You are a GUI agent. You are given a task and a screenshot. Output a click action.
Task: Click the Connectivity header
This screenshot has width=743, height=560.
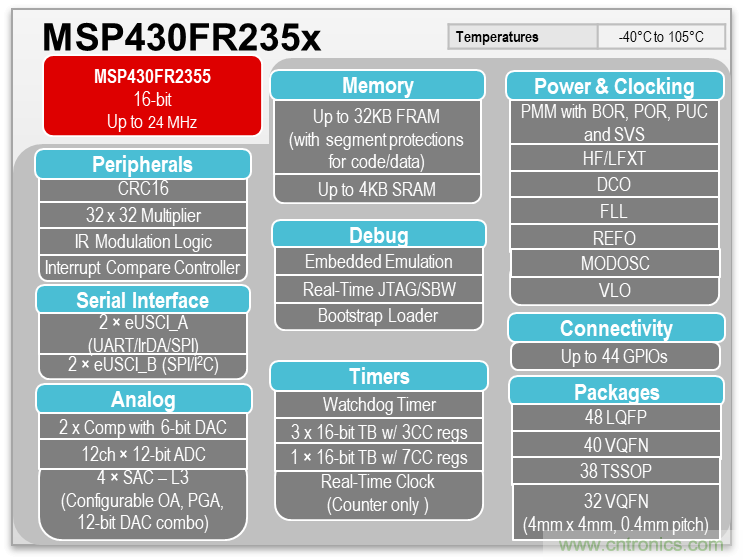coord(615,328)
